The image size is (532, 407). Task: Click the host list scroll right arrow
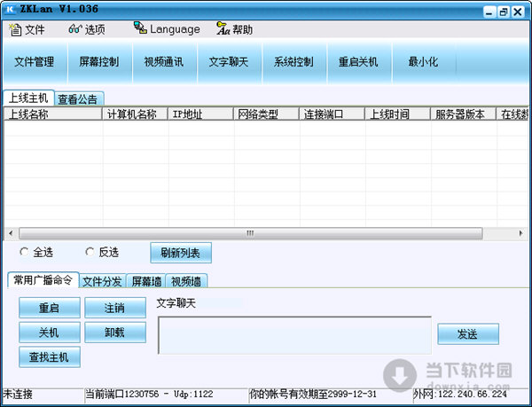click(521, 233)
